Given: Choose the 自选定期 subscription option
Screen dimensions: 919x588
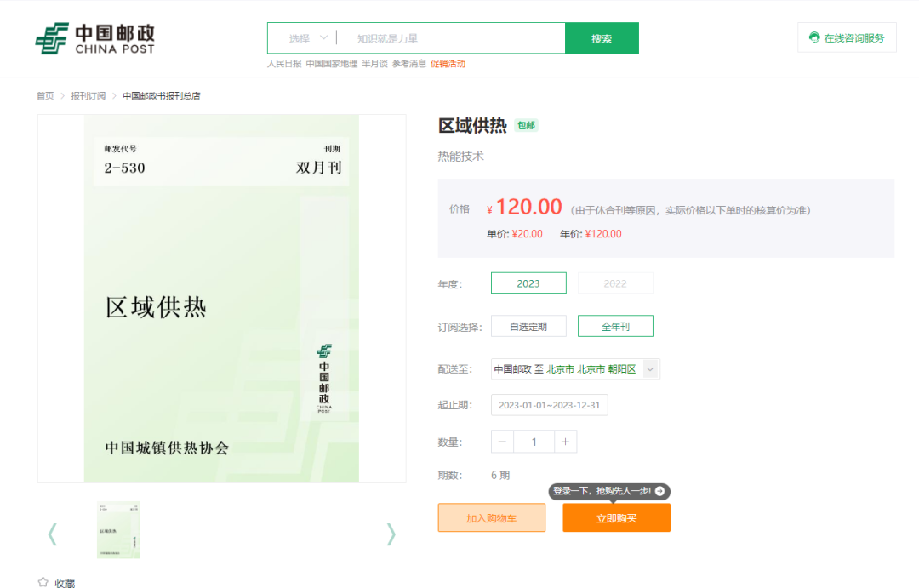Looking at the screenshot, I should (528, 326).
